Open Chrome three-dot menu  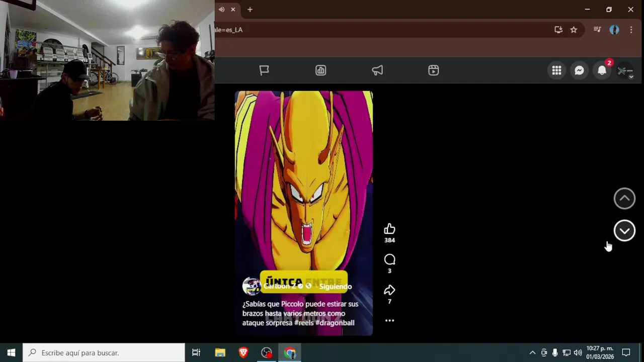[x=631, y=30]
